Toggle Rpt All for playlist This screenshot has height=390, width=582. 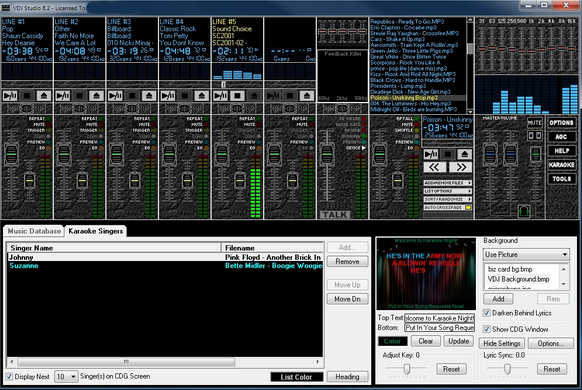pyautogui.click(x=416, y=119)
